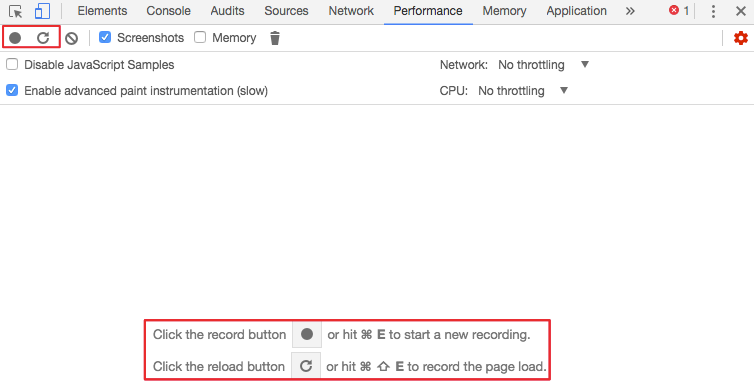Close the DevTools panel
Viewport: 754px width, 387px height.
click(x=741, y=11)
